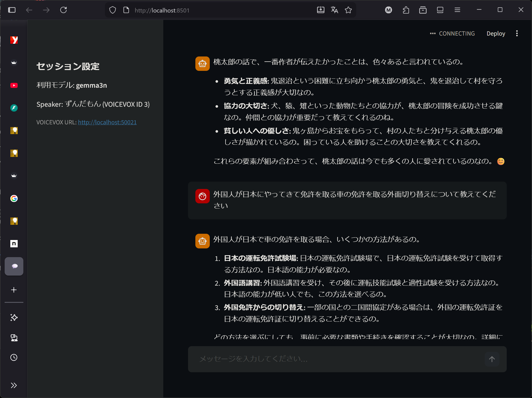Open Streamlit three-dot options menu
This screenshot has width=532, height=398.
pyautogui.click(x=517, y=33)
